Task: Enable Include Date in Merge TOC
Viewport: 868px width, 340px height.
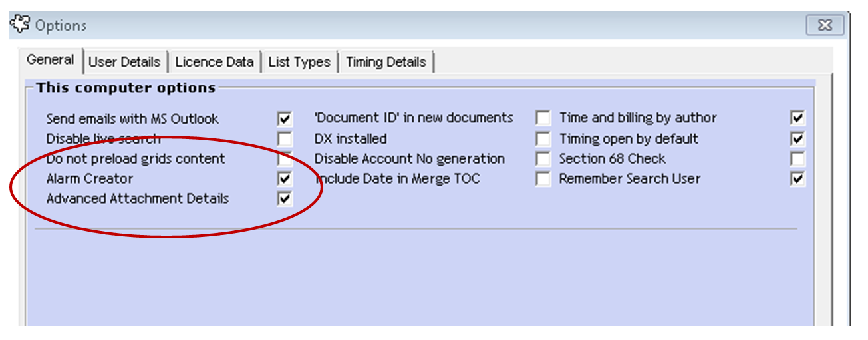Action: pyautogui.click(x=543, y=179)
